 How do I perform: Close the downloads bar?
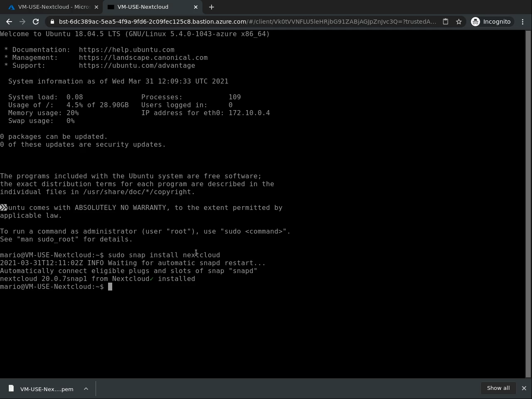pyautogui.click(x=524, y=388)
